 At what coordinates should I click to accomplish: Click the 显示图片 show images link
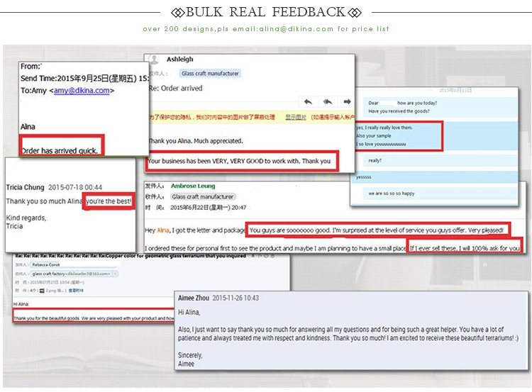296,116
